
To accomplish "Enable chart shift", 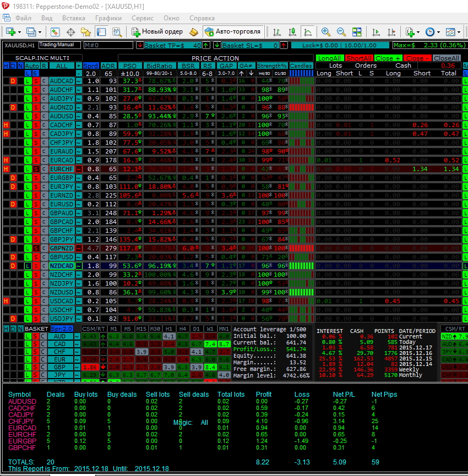I will (x=391, y=31).
